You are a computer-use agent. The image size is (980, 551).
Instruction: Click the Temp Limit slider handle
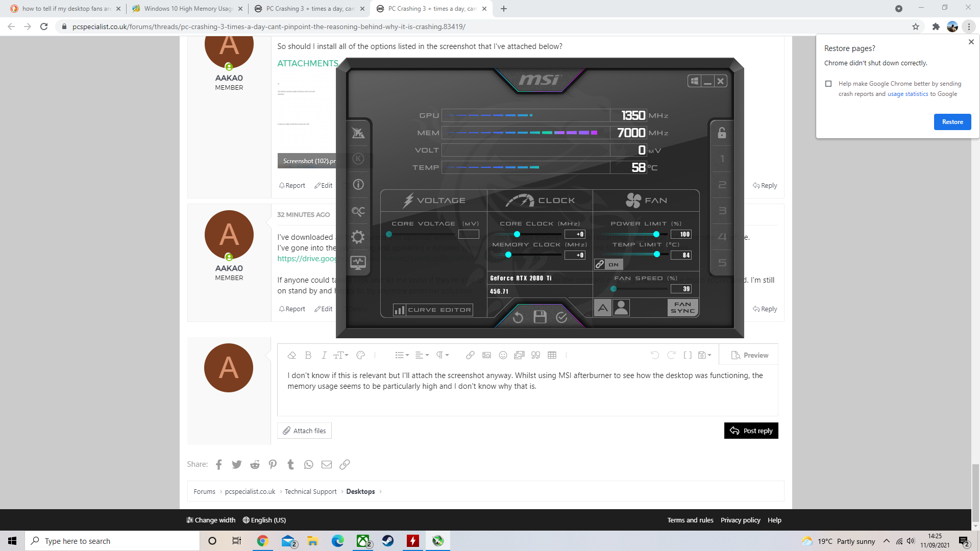pos(657,254)
